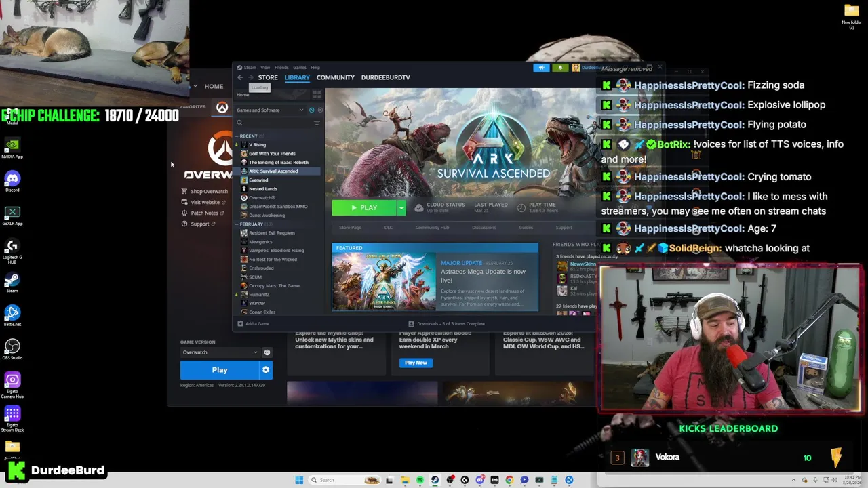
Task: Open Elgato Stream Deck desktop icon
Action: click(12, 418)
